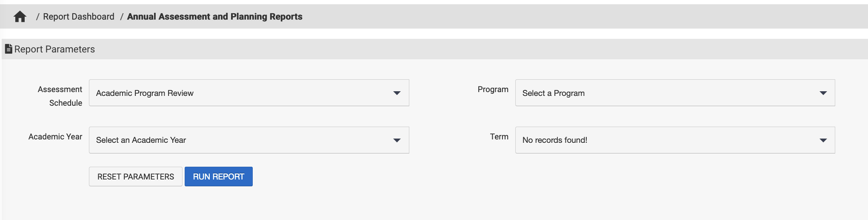The image size is (868, 220).
Task: Click the Term dropdown caret arrow
Action: pos(823,140)
